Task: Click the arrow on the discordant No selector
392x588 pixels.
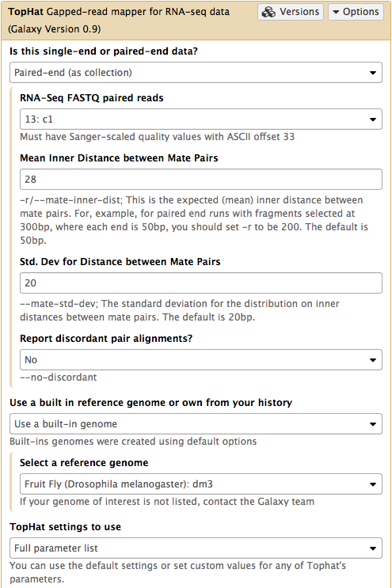Action: pos(372,360)
